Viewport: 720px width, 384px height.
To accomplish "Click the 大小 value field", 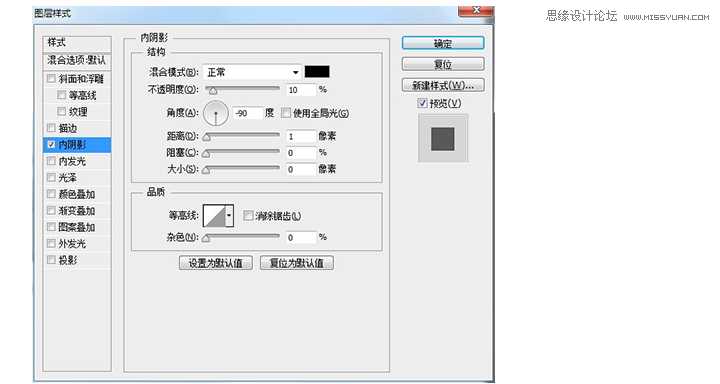I will point(301,169).
